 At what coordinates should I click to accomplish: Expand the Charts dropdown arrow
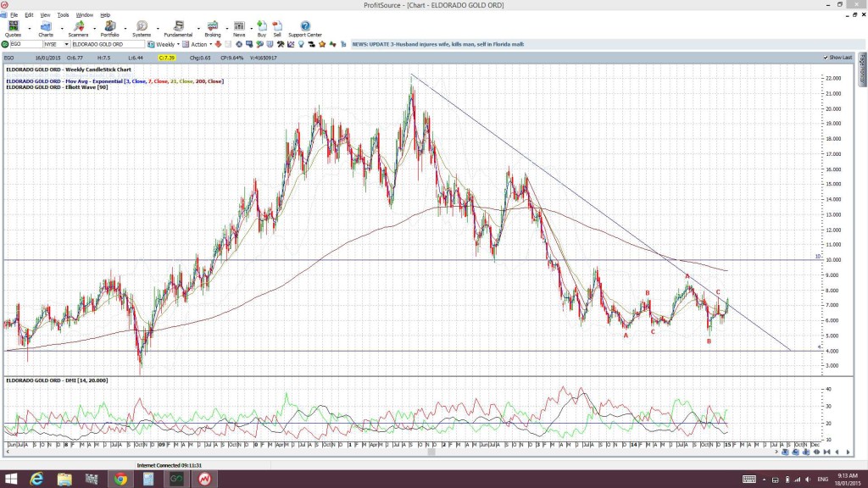61,29
